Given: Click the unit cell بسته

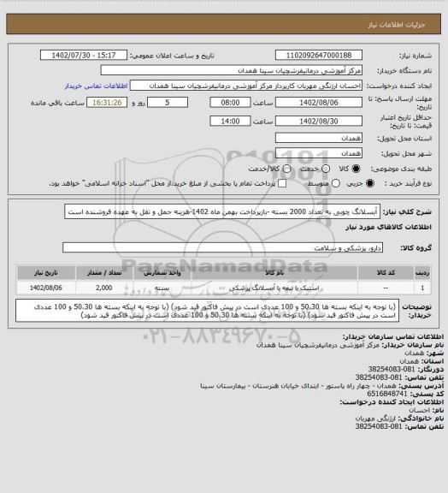Looking at the screenshot, I should point(162,288).
